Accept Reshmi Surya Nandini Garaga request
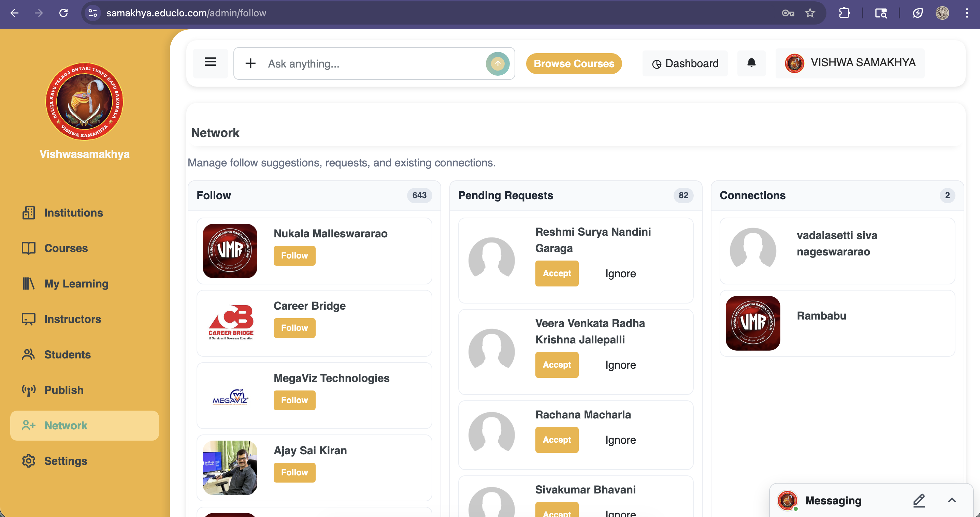Screen dimensions: 980x517 557,273
